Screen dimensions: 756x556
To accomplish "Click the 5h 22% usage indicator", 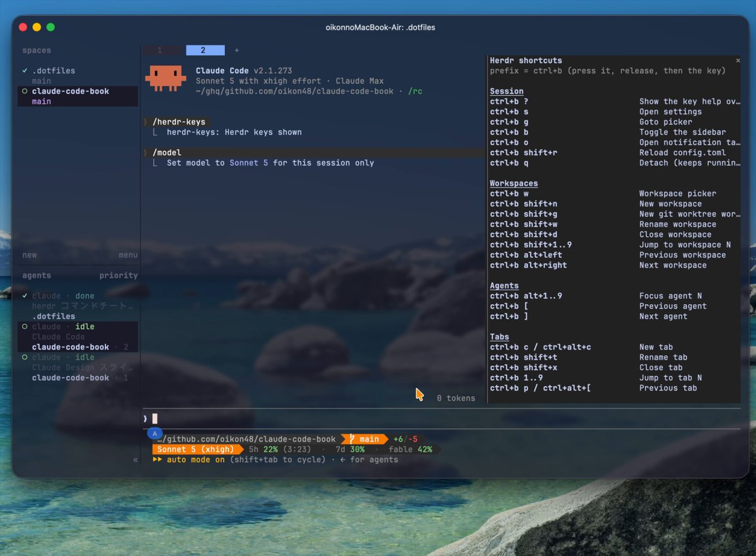I will point(280,450).
